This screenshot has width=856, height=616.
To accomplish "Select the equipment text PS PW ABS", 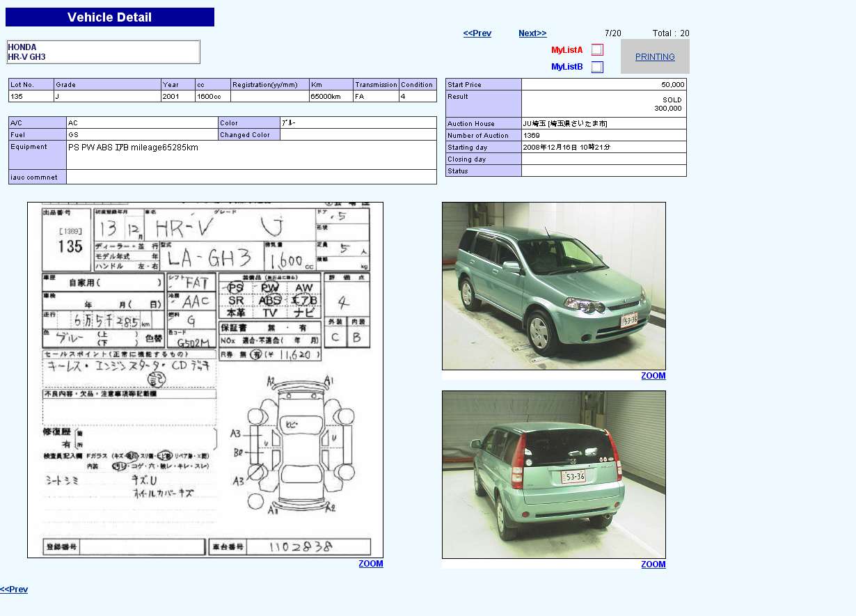I will pos(251,155).
